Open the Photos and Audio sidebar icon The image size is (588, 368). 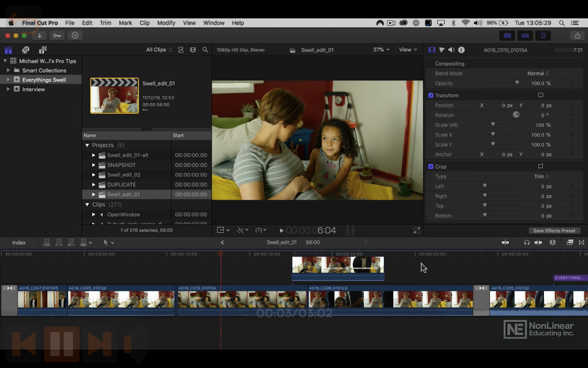tap(26, 50)
